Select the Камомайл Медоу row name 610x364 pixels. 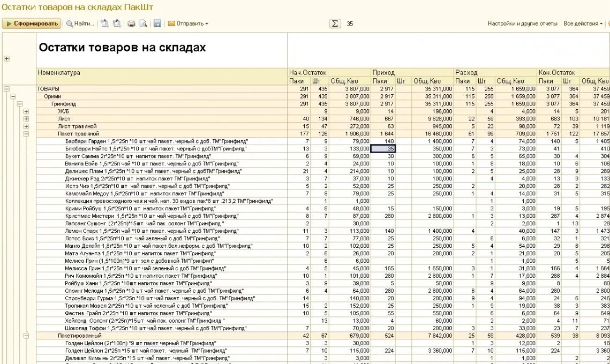(x=145, y=194)
